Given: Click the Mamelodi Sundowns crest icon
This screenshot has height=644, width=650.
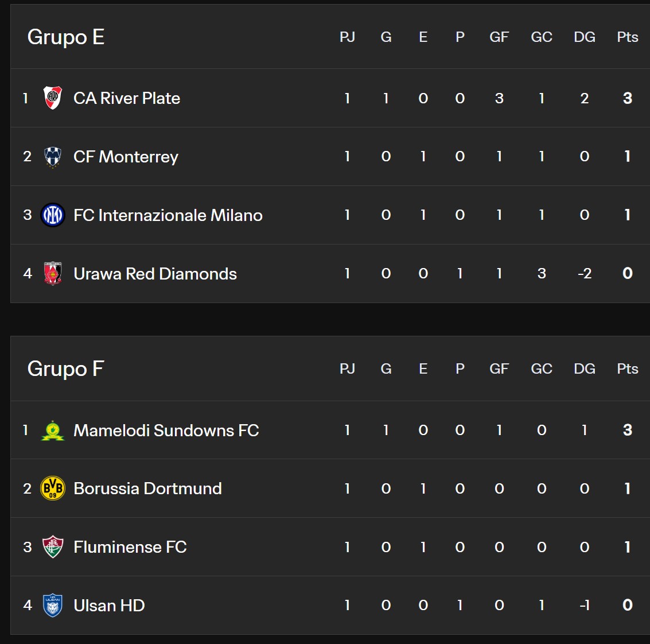Looking at the screenshot, I should pos(53,430).
